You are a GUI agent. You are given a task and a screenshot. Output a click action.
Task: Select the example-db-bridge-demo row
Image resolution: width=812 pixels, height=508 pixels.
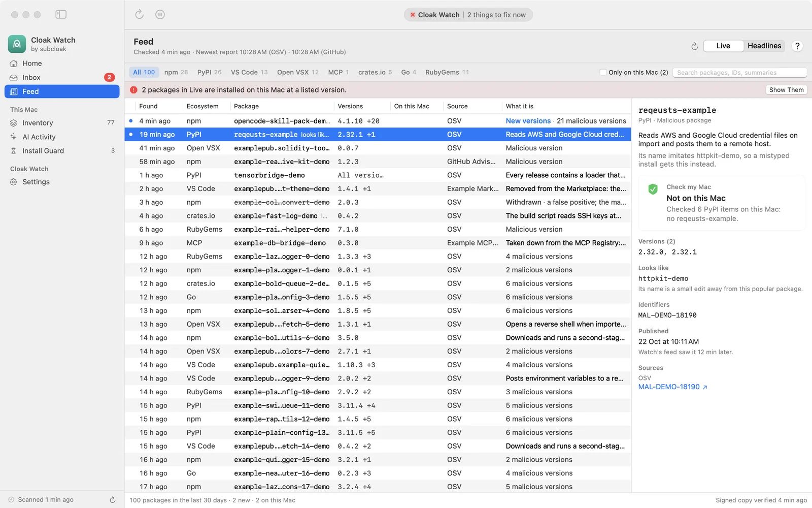(378, 243)
